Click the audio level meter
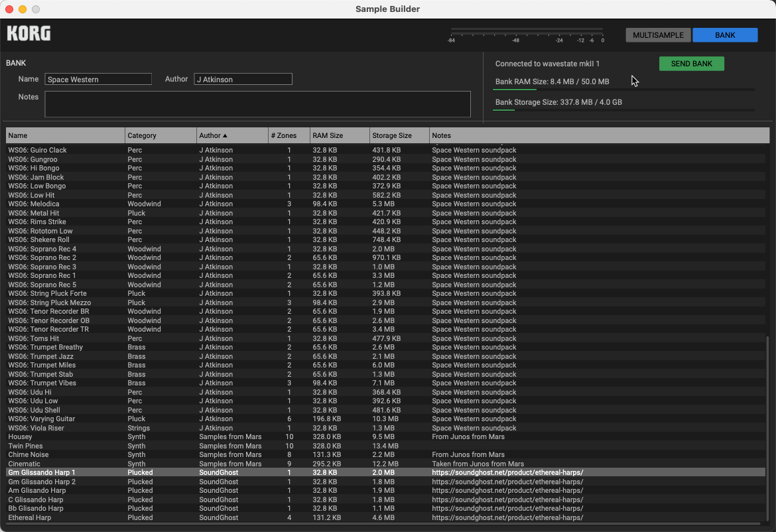This screenshot has height=532, width=776. [x=527, y=36]
